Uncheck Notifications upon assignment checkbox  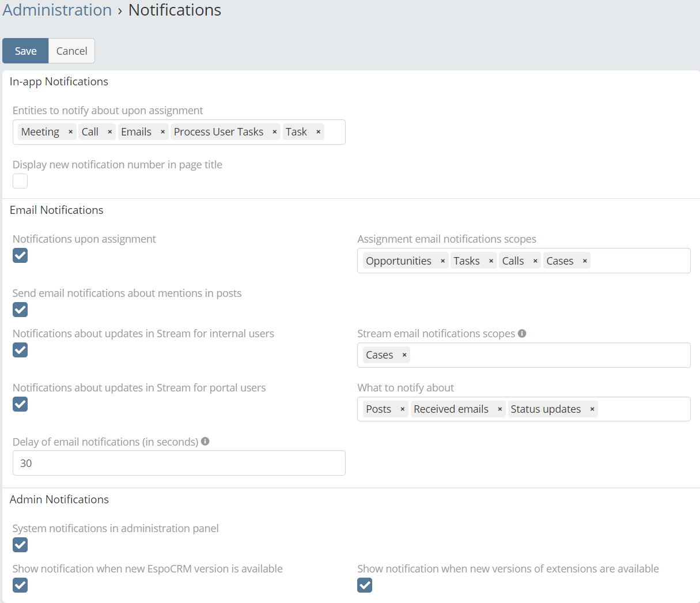[20, 255]
